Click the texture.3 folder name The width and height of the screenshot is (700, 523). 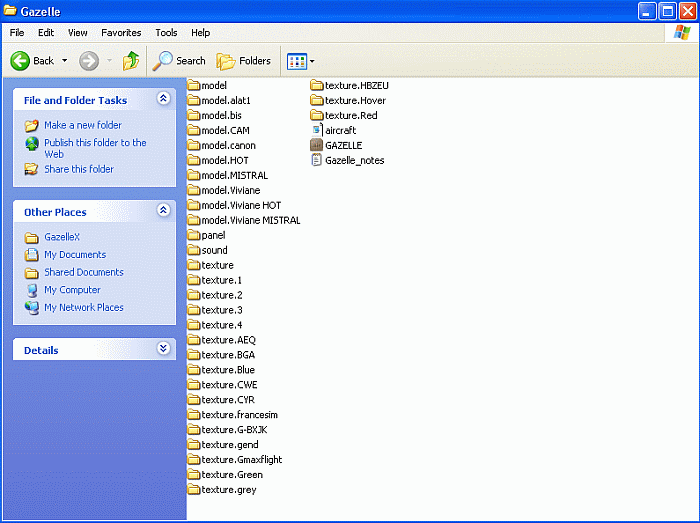click(x=222, y=310)
